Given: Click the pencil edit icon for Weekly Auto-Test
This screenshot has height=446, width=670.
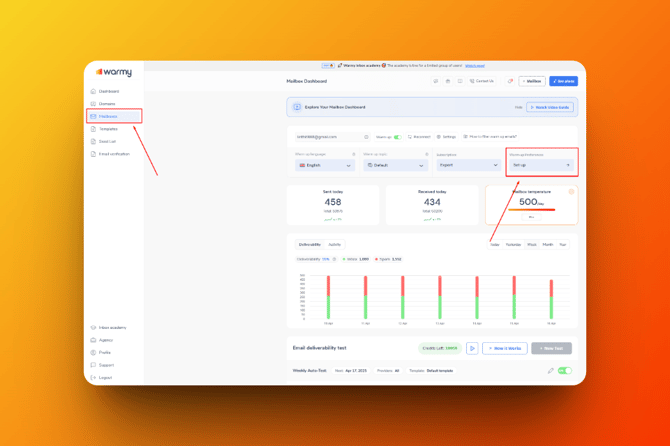Looking at the screenshot, I should tap(550, 371).
